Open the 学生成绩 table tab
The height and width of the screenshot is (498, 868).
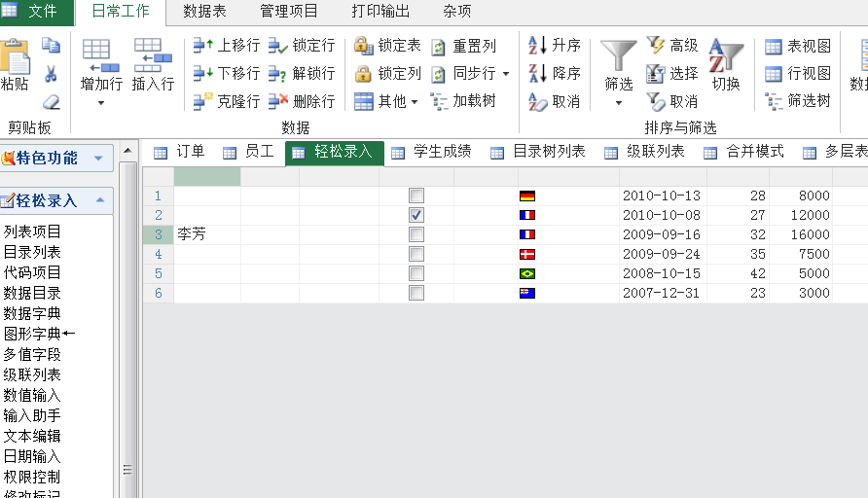(x=431, y=152)
